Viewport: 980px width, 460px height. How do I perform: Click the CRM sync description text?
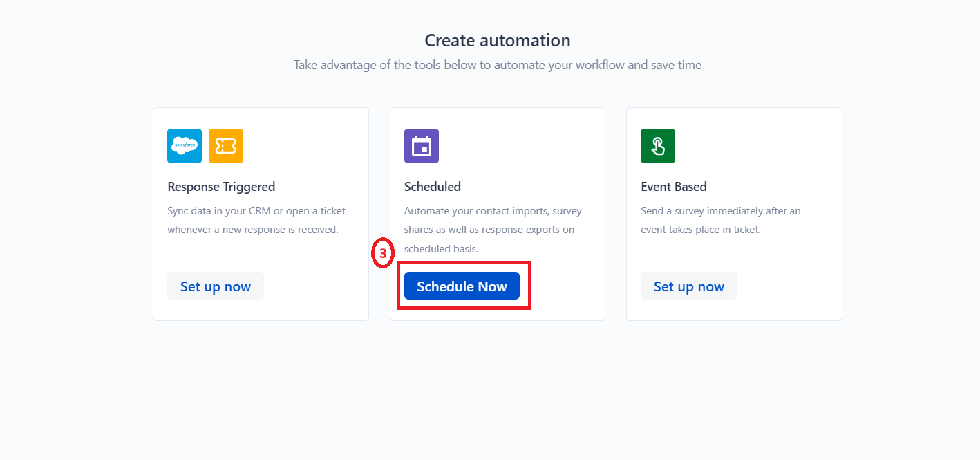[x=256, y=220]
